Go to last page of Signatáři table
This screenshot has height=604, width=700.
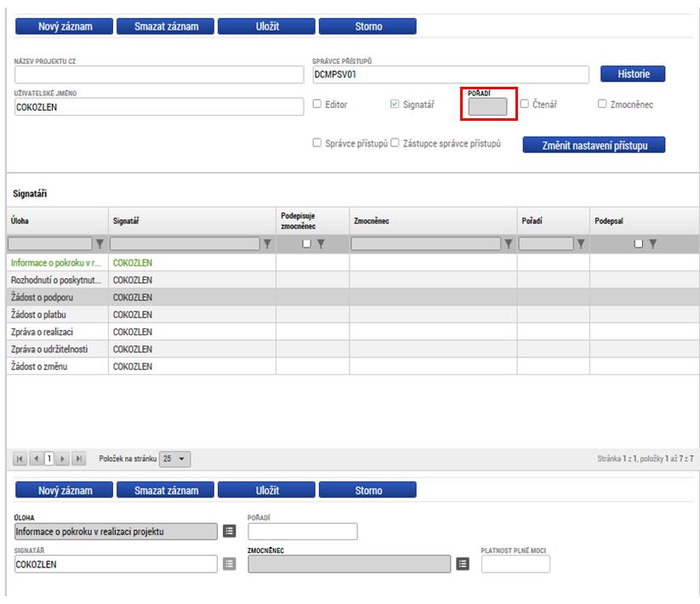click(x=78, y=459)
